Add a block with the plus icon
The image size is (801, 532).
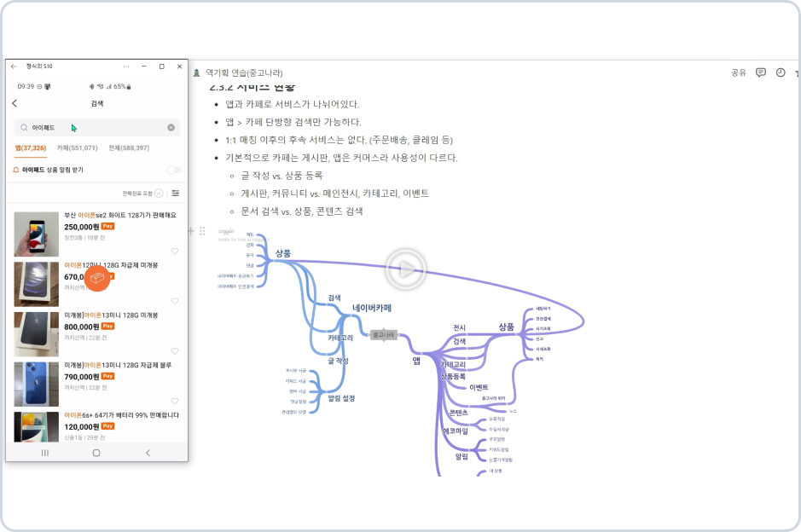191,231
